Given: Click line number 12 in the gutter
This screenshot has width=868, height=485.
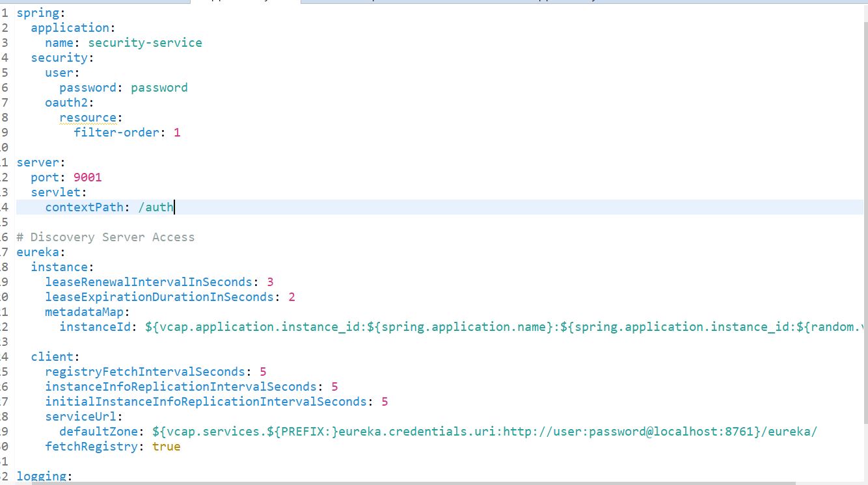Looking at the screenshot, I should tap(5, 177).
